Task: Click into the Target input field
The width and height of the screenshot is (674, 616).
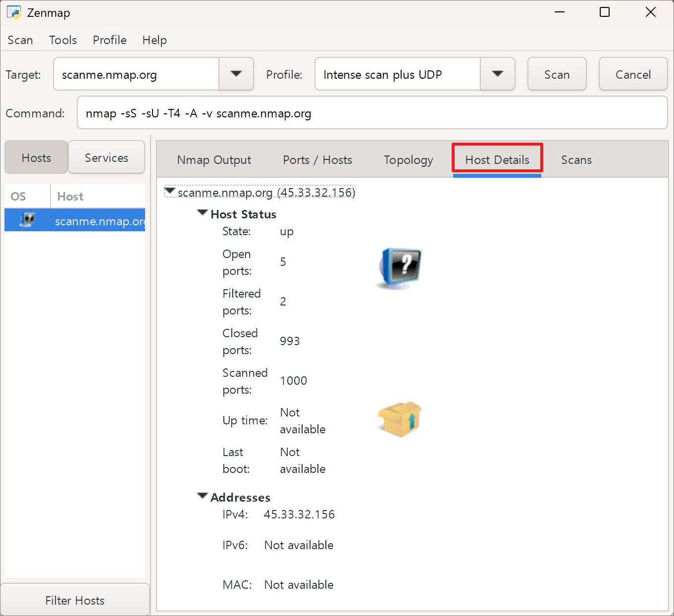Action: (x=136, y=74)
